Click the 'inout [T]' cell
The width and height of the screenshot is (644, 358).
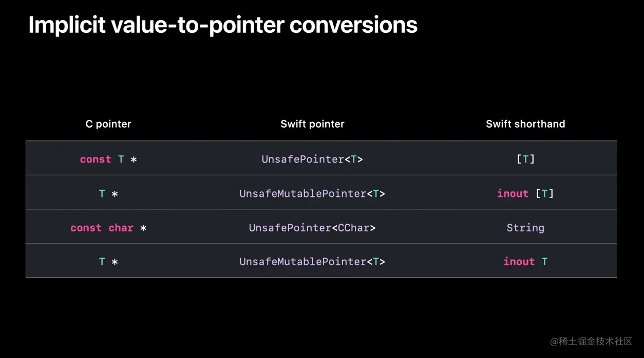(525, 194)
